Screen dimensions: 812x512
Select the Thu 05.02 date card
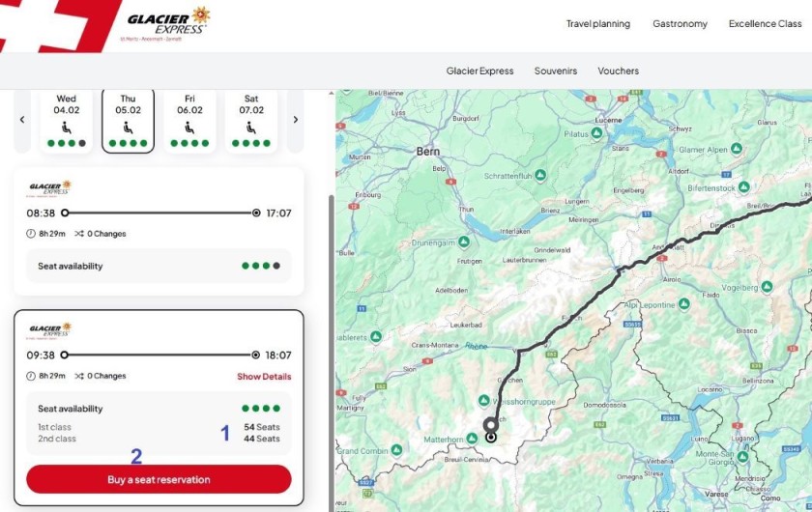click(x=128, y=121)
